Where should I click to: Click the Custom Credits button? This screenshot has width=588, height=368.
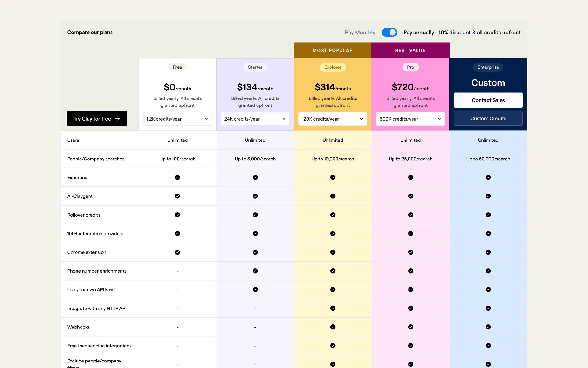[x=488, y=118]
